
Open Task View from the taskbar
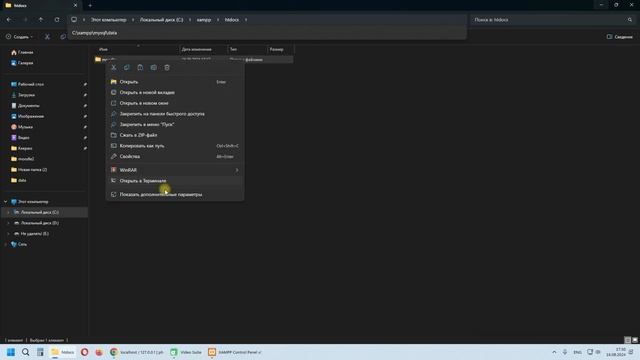point(40,352)
